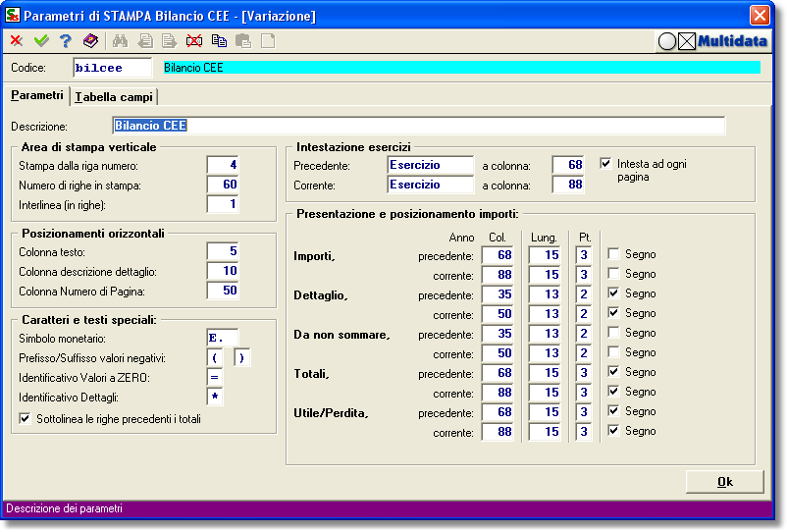The image size is (787, 532).
Task: Go to next record document icon
Action: pyautogui.click(x=170, y=40)
